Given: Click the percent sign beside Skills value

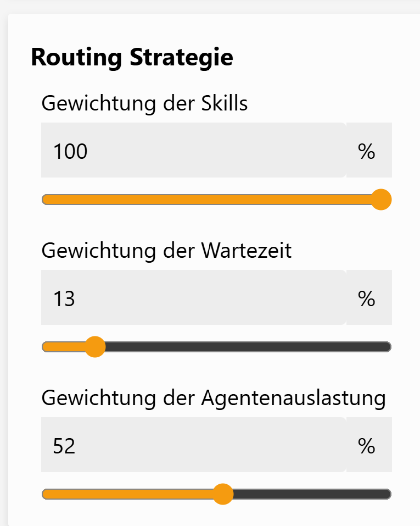Looking at the screenshot, I should [x=367, y=151].
